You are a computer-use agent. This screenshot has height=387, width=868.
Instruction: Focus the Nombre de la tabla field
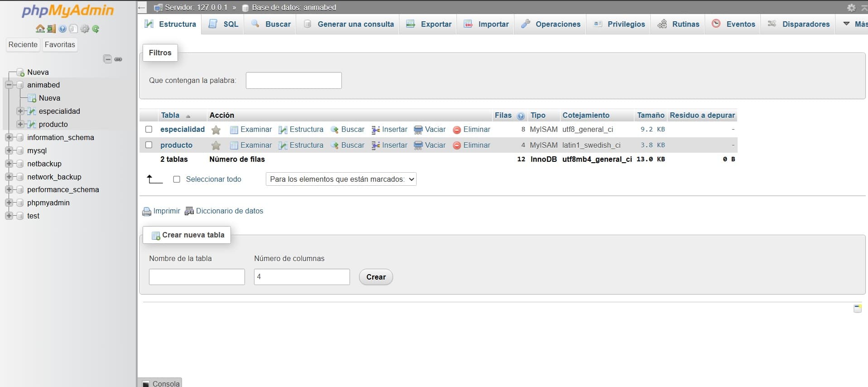coord(197,277)
